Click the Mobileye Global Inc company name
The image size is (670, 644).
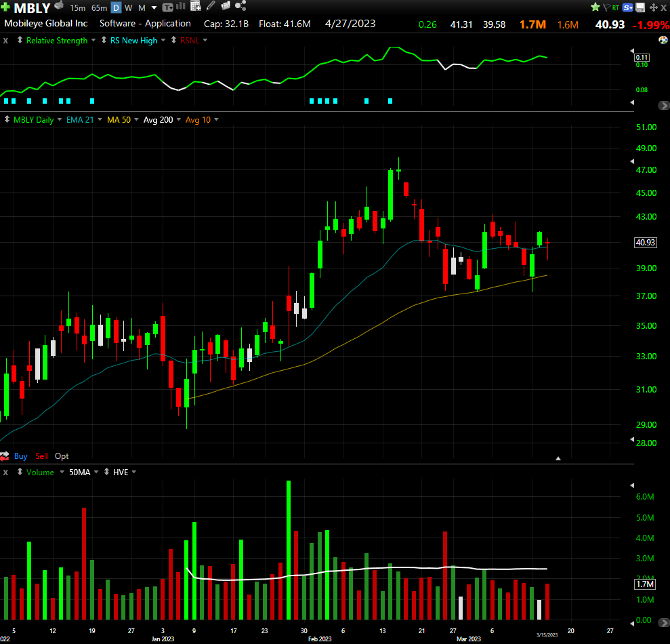point(45,24)
